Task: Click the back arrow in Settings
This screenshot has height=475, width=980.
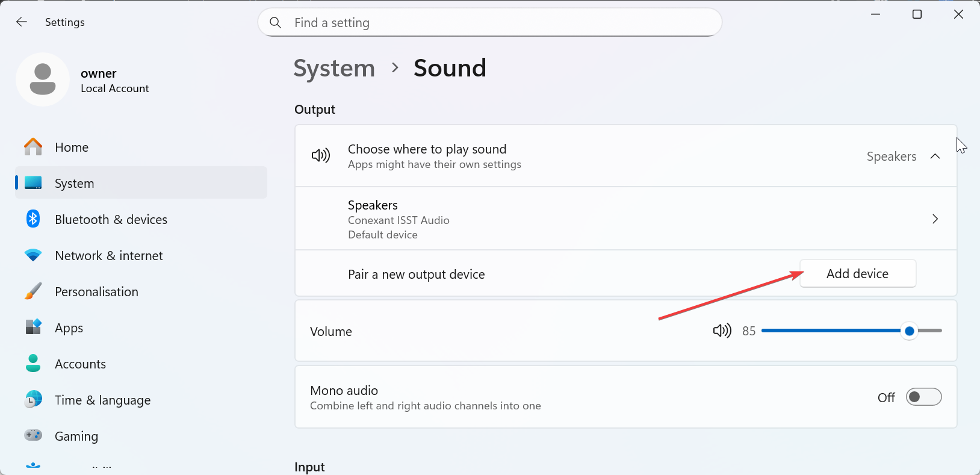Action: point(22,22)
